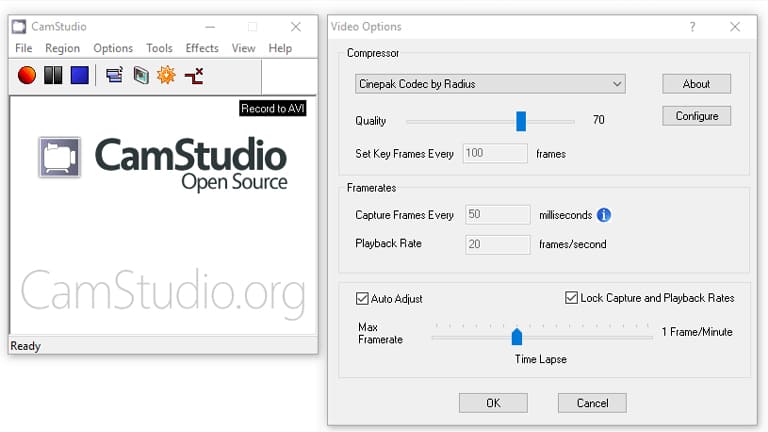Image resolution: width=768 pixels, height=432 pixels.
Task: Click the Quality slider handle
Action: (521, 121)
